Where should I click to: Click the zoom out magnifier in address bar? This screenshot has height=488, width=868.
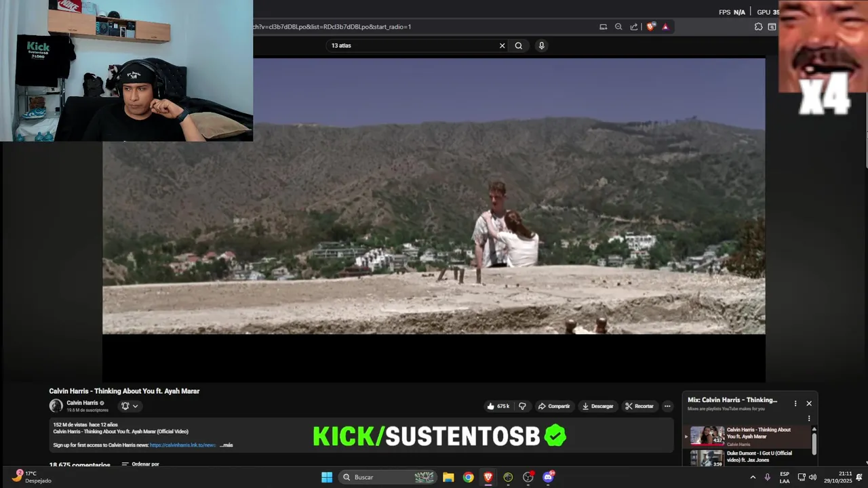[618, 27]
